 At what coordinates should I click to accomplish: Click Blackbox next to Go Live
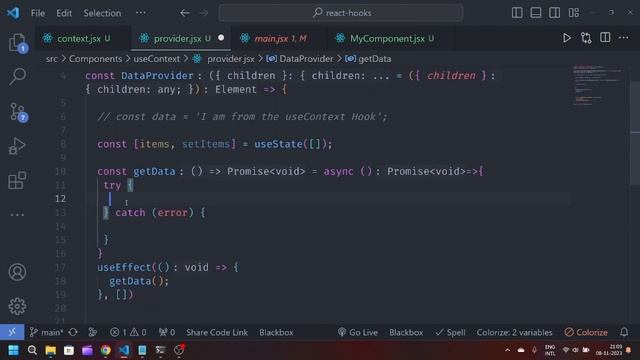406,332
